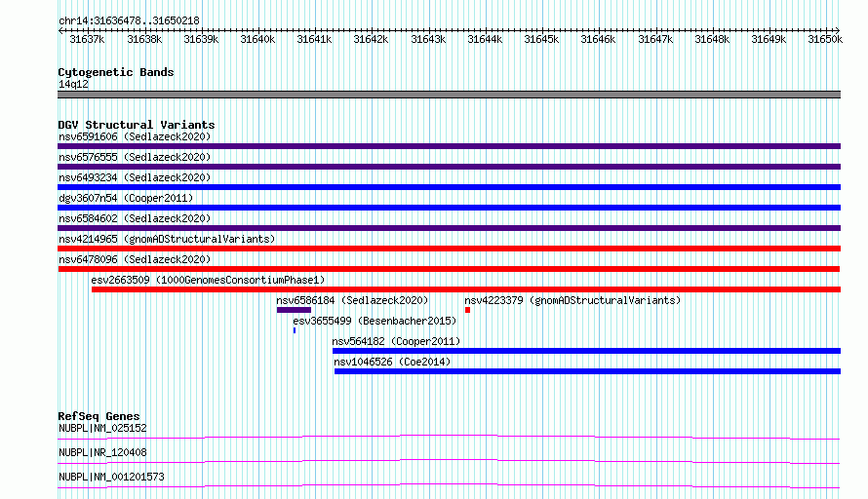The height and width of the screenshot is (499, 868).
Task: Click the nsv6591606 (Sedlazeck2020) label
Action: point(135,136)
